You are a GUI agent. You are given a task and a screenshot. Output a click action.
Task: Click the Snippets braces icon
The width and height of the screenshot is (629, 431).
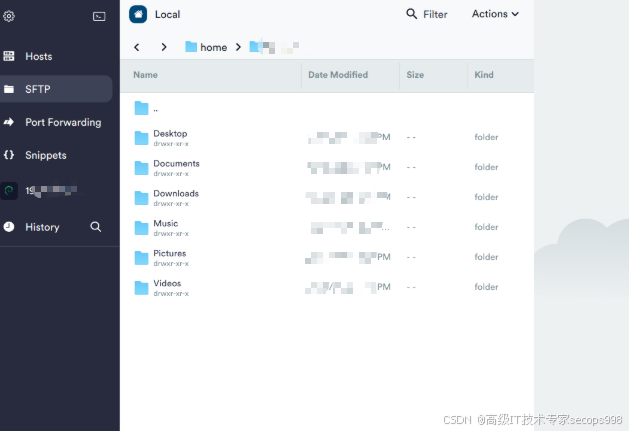pos(9,155)
